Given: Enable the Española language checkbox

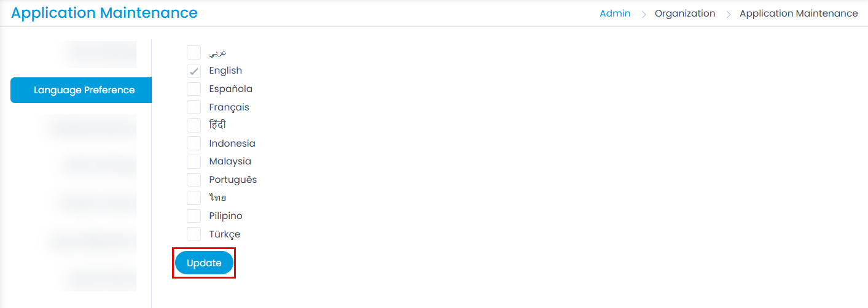Looking at the screenshot, I should click(194, 89).
